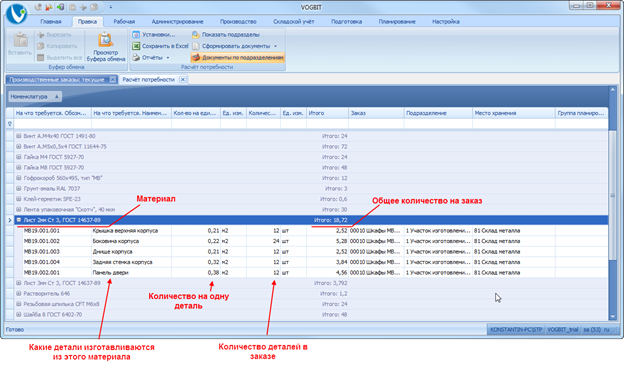624x367 pixels.
Task: Sort by Заказ column header
Action: [x=376, y=113]
